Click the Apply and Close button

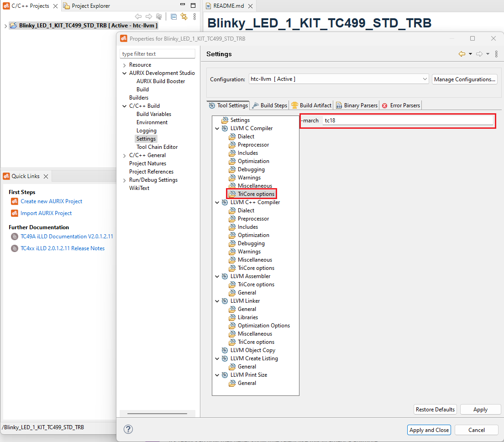tap(429, 430)
